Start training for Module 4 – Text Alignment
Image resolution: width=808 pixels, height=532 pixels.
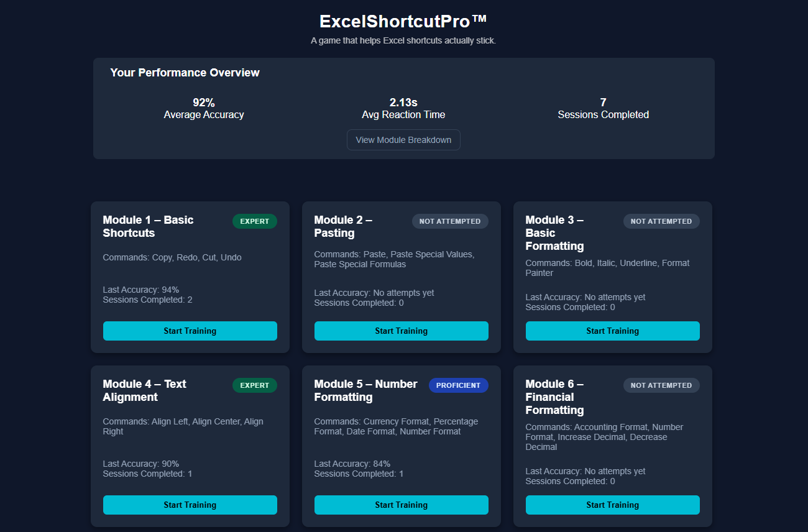[190, 505]
